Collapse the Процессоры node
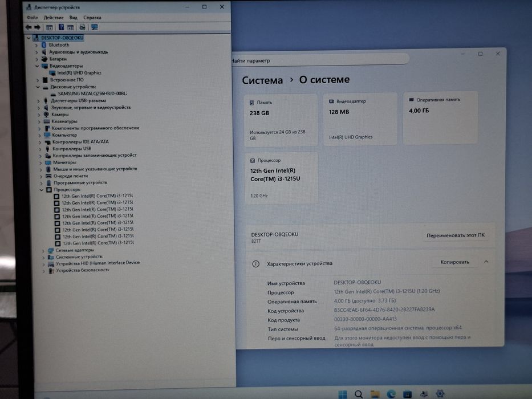The height and width of the screenshot is (399, 532). 42,190
